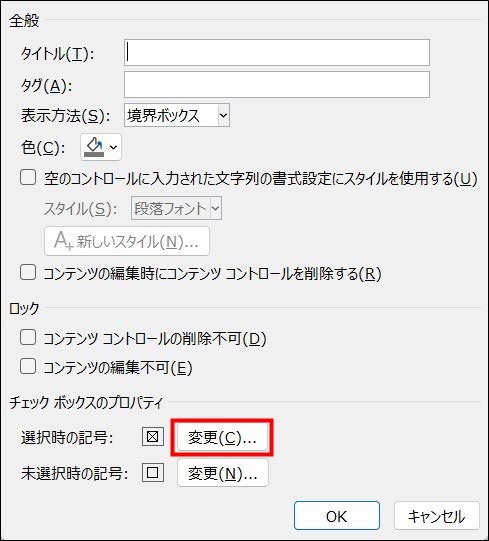This screenshot has width=489, height=541.
Task: Enable コンテンツ コントロールの削除不可(D) checkbox
Action: (x=28, y=337)
